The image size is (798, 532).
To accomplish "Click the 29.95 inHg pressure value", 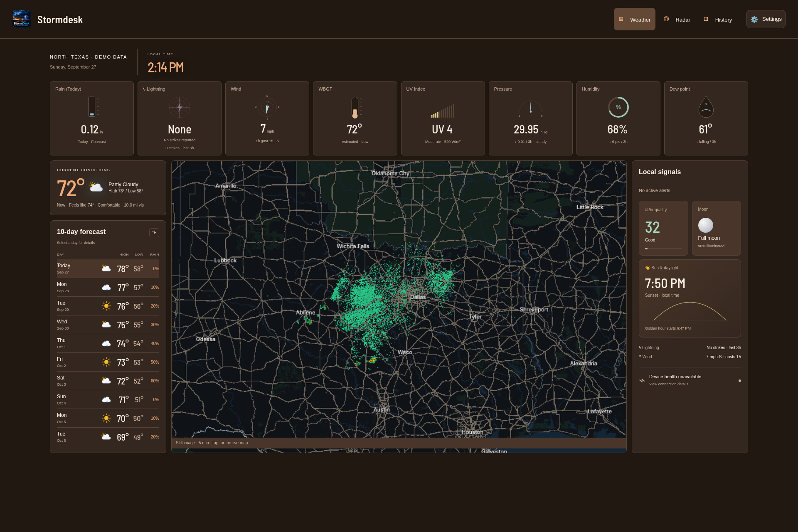I will [x=530, y=130].
